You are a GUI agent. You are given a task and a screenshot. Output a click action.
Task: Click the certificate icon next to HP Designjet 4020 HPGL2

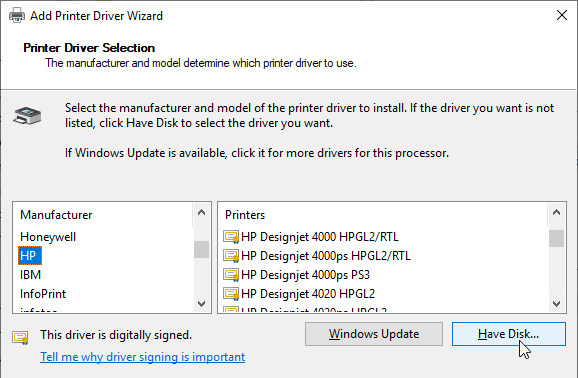pos(231,294)
